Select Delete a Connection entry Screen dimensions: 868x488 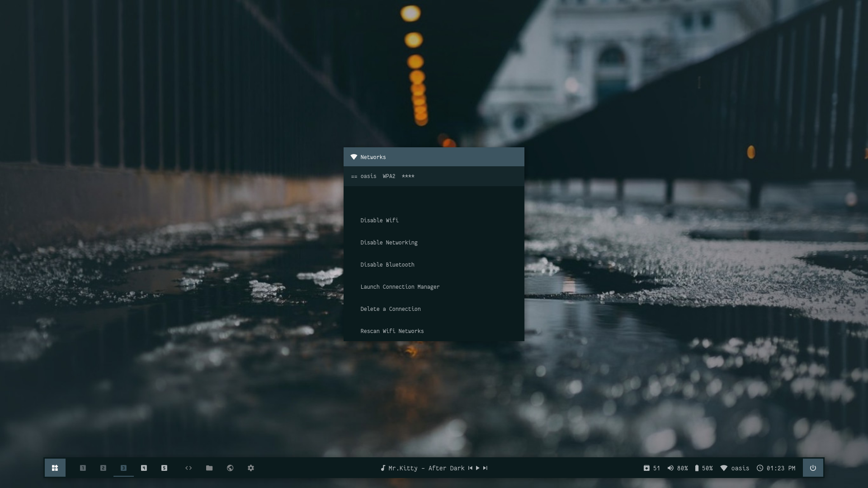tap(390, 309)
